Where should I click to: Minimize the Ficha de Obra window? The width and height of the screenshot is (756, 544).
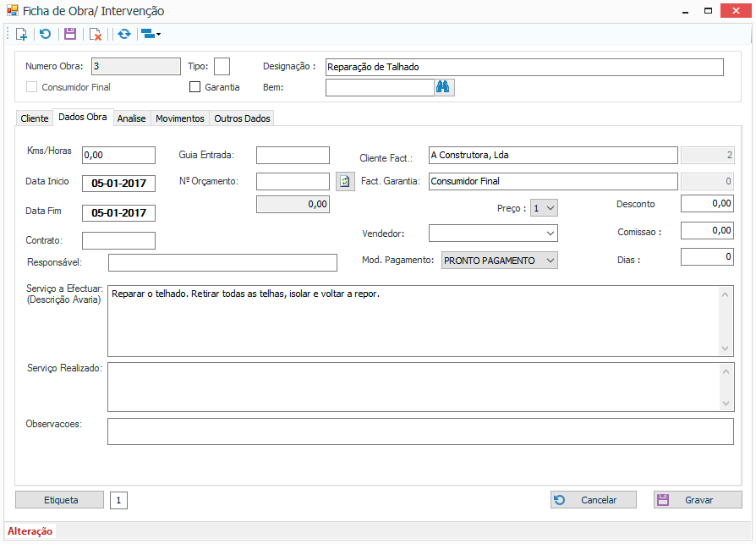(685, 11)
